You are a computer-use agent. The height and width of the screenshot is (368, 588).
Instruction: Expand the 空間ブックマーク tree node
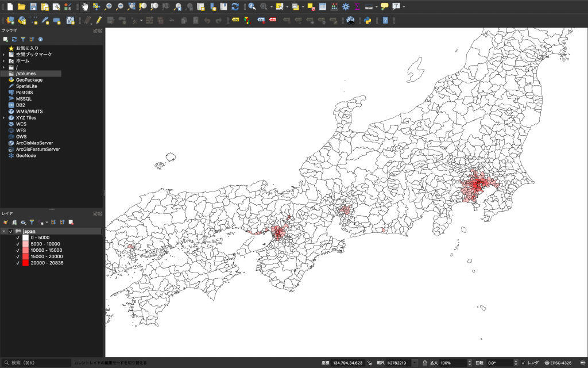pos(4,55)
